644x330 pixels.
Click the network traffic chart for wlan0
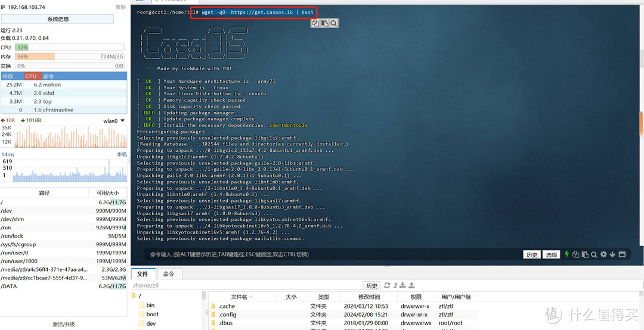pyautogui.click(x=70, y=136)
